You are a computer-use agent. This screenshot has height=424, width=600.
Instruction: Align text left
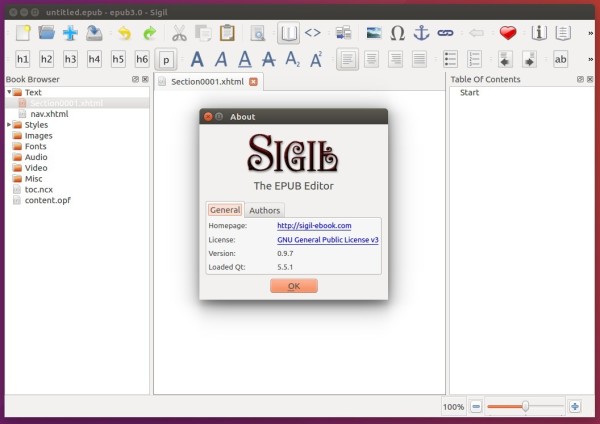pyautogui.click(x=347, y=59)
